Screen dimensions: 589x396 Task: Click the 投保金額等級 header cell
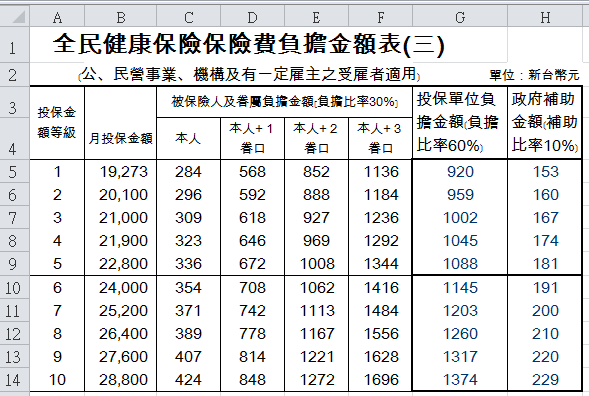[x=57, y=122]
